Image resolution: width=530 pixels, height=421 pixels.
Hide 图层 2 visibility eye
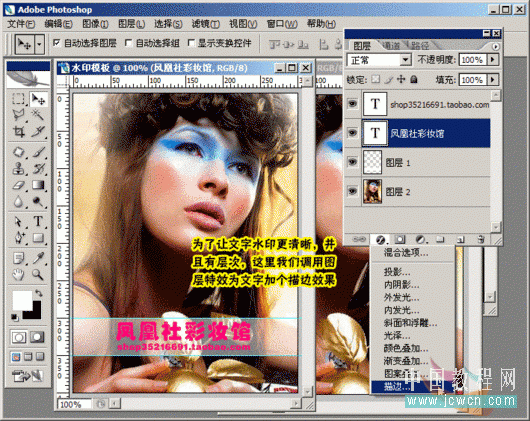pyautogui.click(x=353, y=191)
